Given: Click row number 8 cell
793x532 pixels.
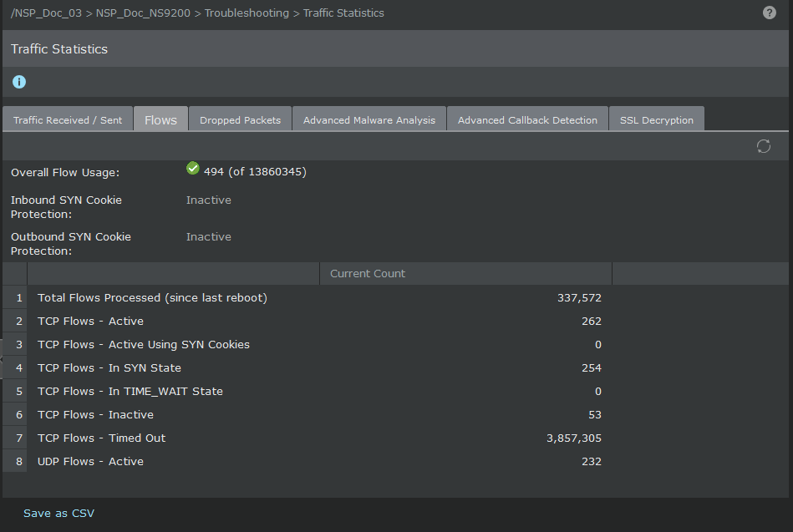Looking at the screenshot, I should [x=15, y=461].
